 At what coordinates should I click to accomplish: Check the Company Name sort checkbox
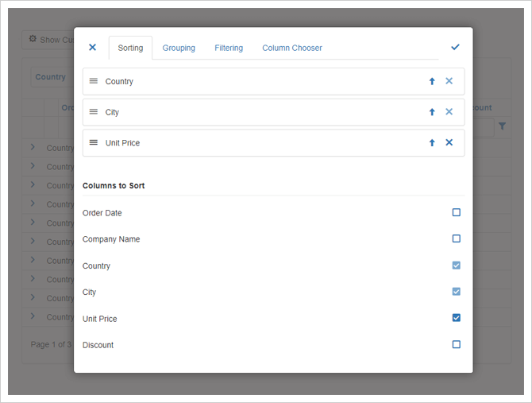tap(457, 238)
